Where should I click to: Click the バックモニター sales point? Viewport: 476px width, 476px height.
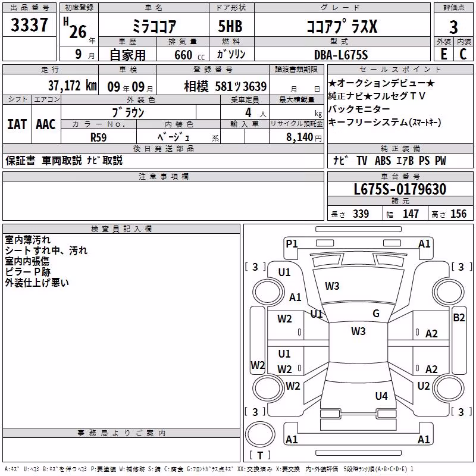[359, 109]
